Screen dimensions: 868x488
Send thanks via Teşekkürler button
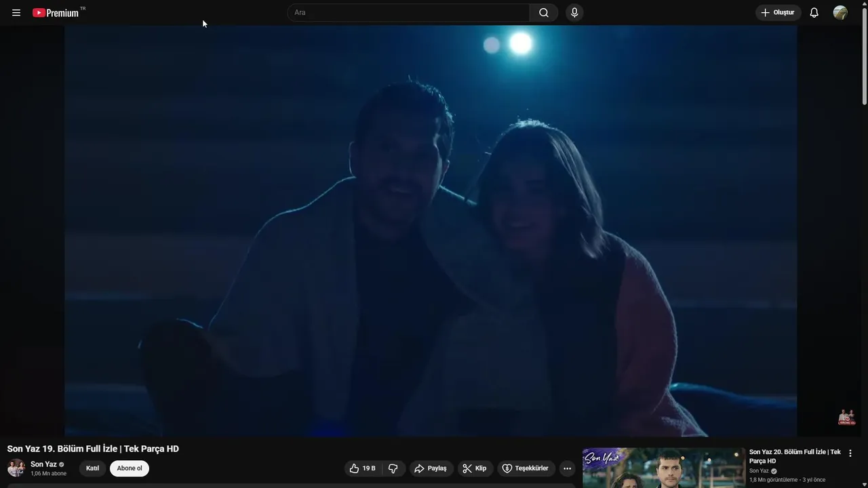pos(526,468)
